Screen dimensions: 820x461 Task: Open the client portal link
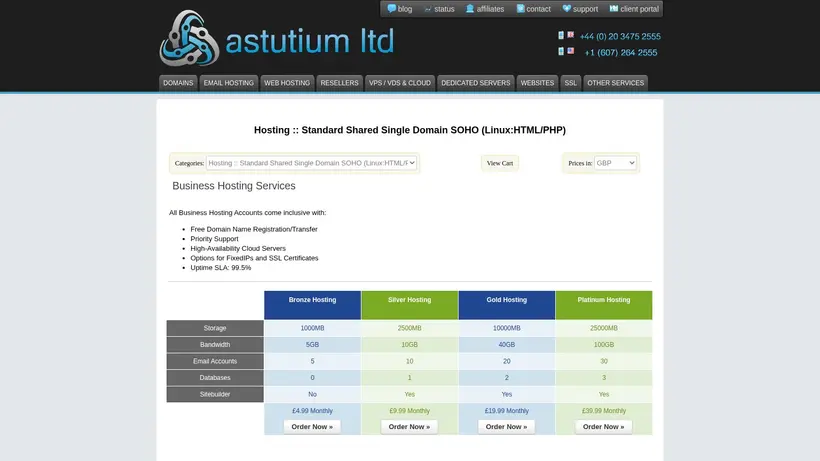point(639,9)
